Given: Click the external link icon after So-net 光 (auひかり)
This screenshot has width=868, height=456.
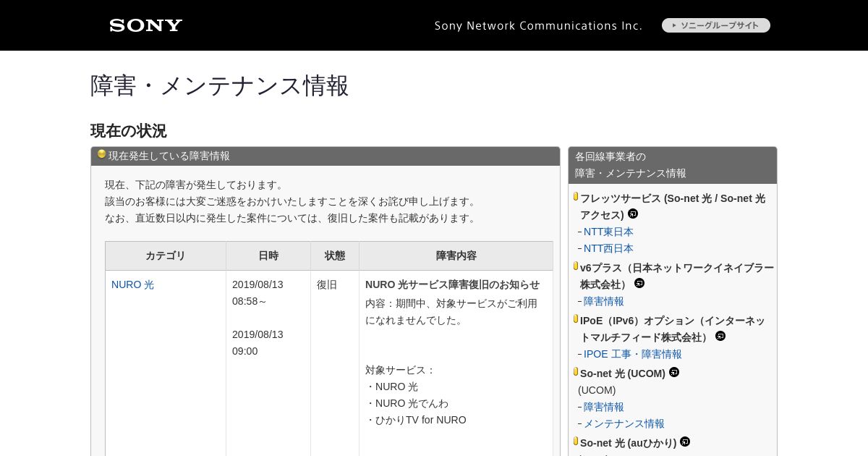Looking at the screenshot, I should 685,442.
